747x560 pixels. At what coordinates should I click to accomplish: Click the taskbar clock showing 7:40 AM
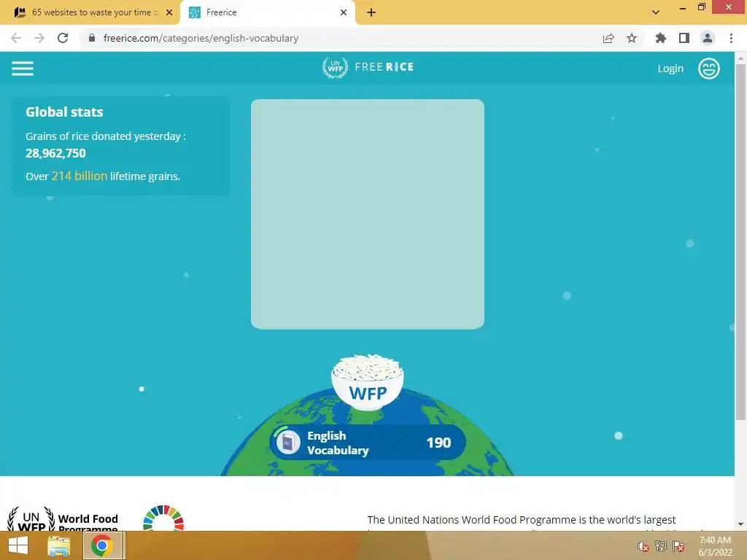pos(715,546)
